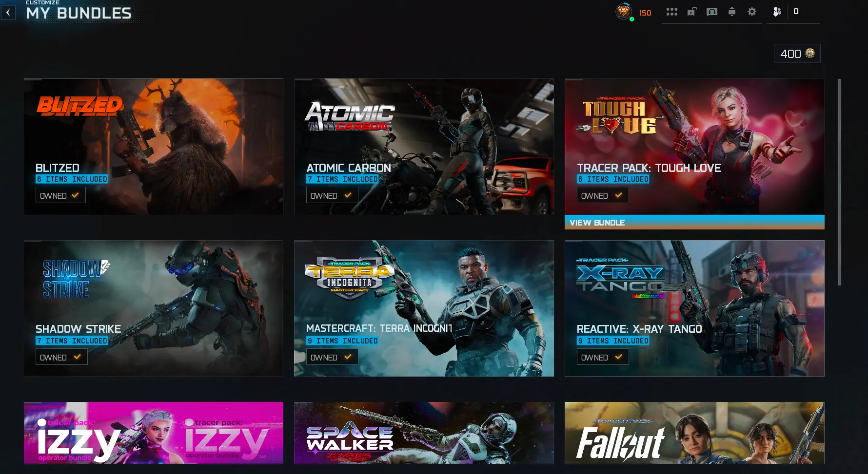Click the SHADOW STRIKE title text
Image resolution: width=868 pixels, height=474 pixels.
pos(79,329)
